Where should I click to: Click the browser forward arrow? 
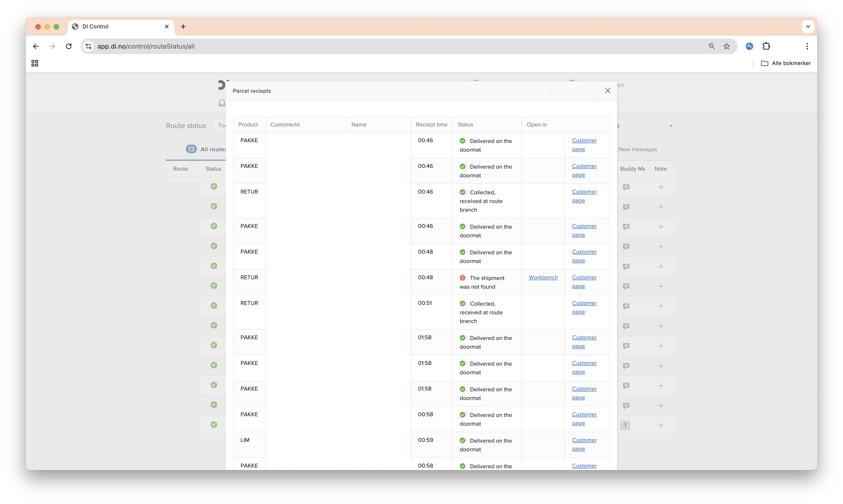52,46
